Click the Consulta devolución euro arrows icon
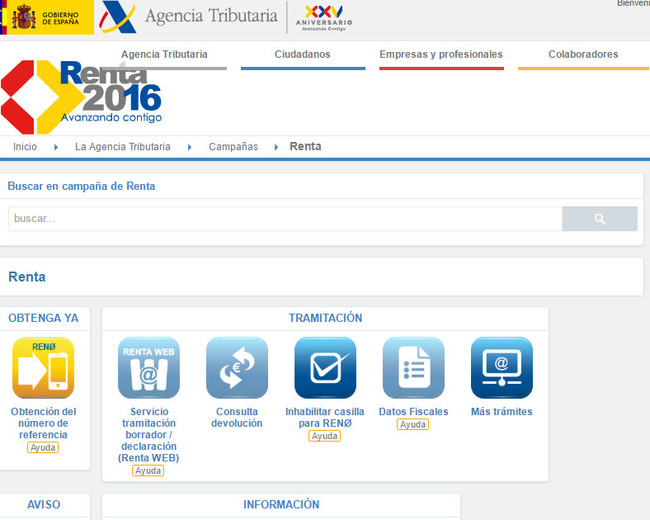This screenshot has width=650, height=520. pyautogui.click(x=237, y=368)
